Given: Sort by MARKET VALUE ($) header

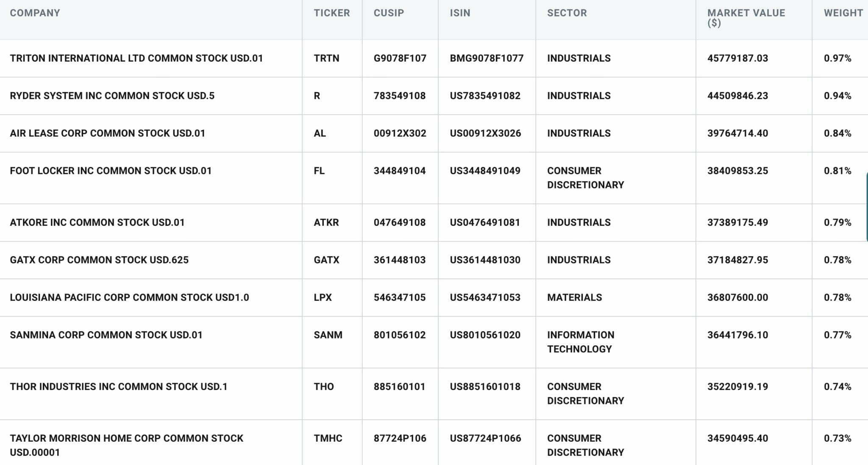Looking at the screenshot, I should point(746,18).
